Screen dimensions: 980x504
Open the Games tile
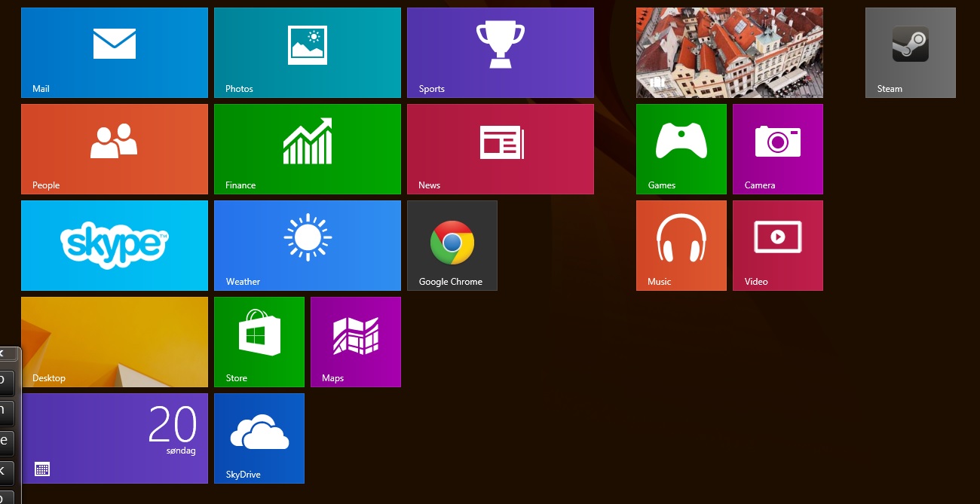pos(681,149)
